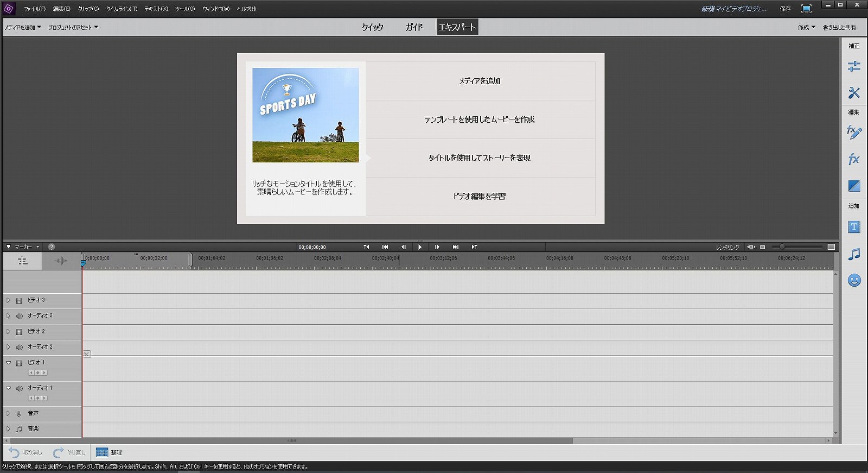Toggle ビデオ 2 track video output icon
Viewport: 868px width, 473px height.
tap(19, 332)
